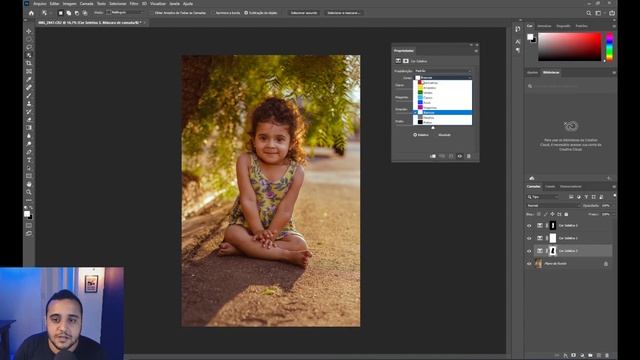Hide the selected bottom Cor Seletiva layer
This screenshot has height=360, width=640.
coord(529,251)
